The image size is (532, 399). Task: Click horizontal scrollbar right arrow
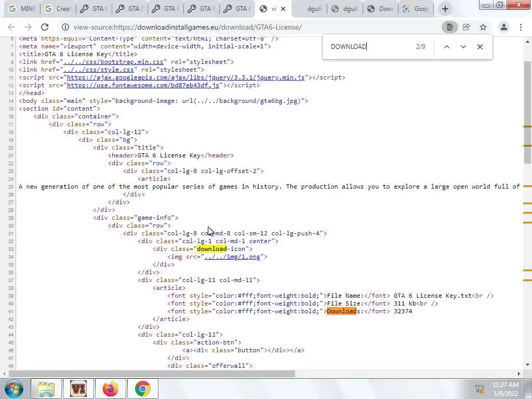coord(519,374)
